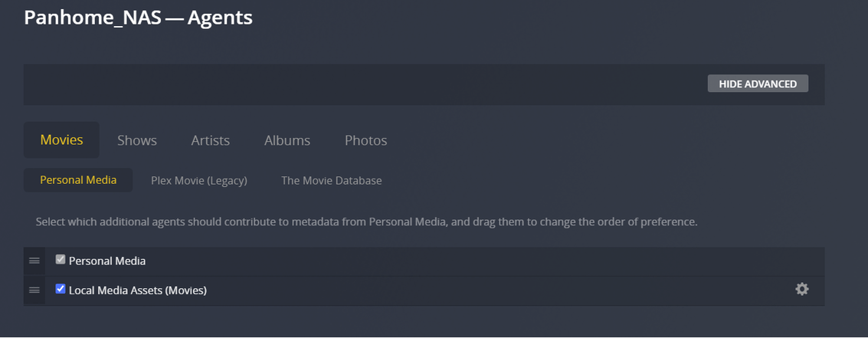The image size is (868, 338).
Task: Click the Hide Advanced button
Action: [x=757, y=84]
